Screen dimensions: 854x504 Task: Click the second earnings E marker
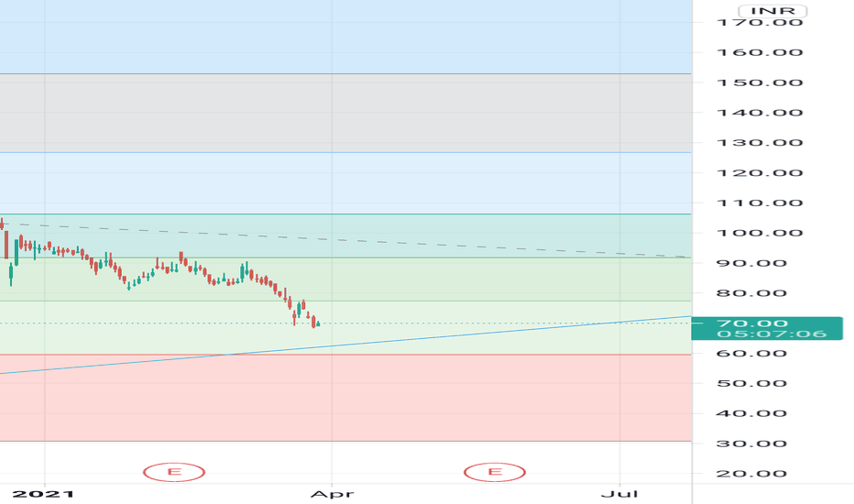495,472
